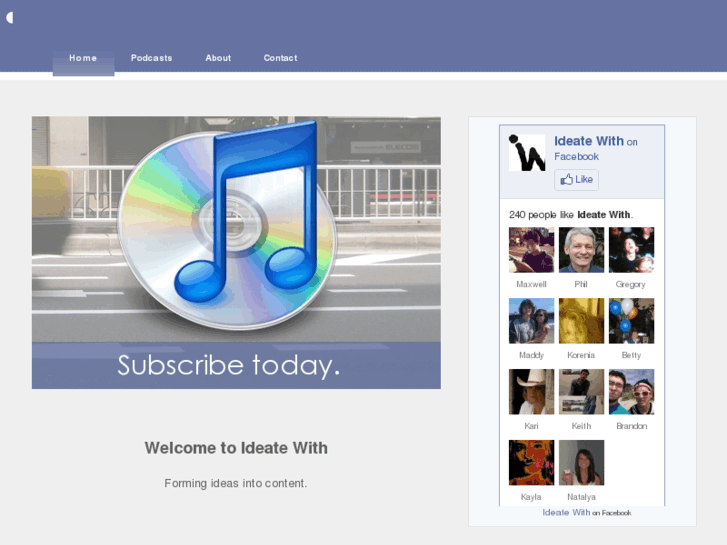The width and height of the screenshot is (727, 545).
Task: Open the Podcasts navigation tab
Action: coord(152,58)
